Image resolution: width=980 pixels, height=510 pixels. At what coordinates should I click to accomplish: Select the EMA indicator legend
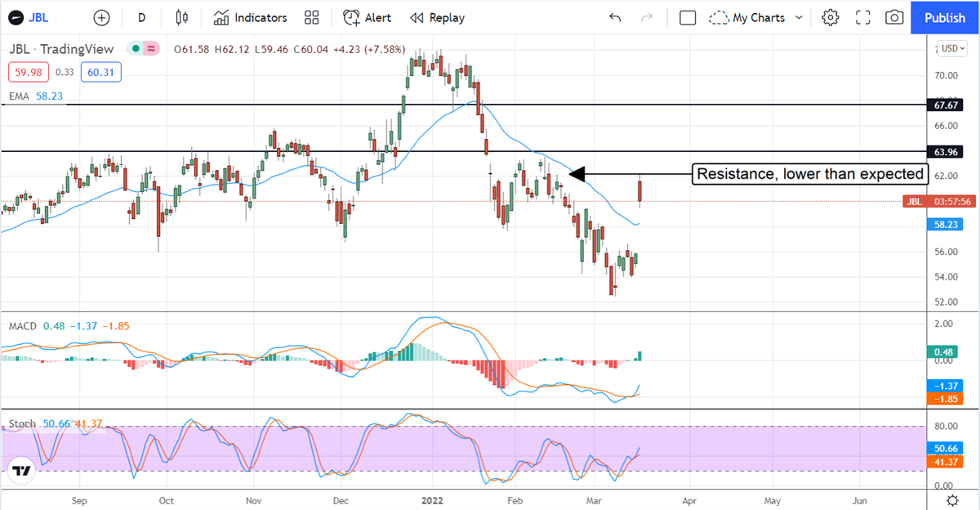[36, 96]
